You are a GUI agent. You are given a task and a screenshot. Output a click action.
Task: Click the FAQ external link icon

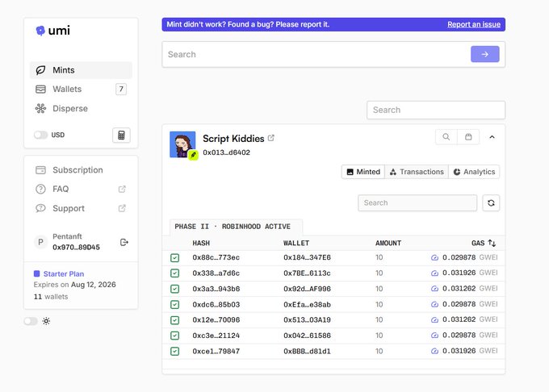point(122,190)
